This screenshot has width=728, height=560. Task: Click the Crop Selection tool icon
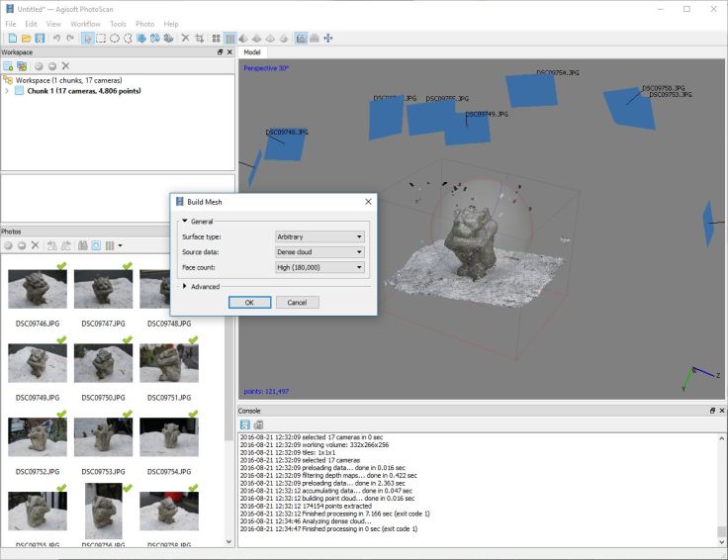pyautogui.click(x=199, y=38)
